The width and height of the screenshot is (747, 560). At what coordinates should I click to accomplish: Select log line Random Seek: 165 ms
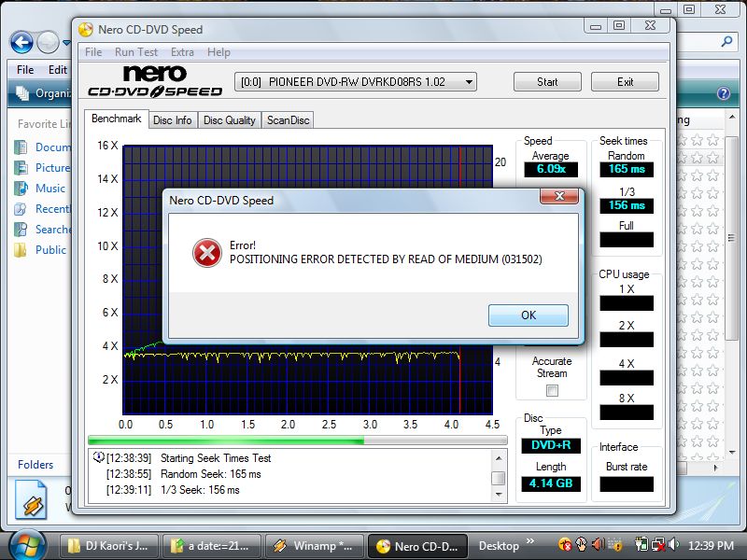(x=211, y=474)
